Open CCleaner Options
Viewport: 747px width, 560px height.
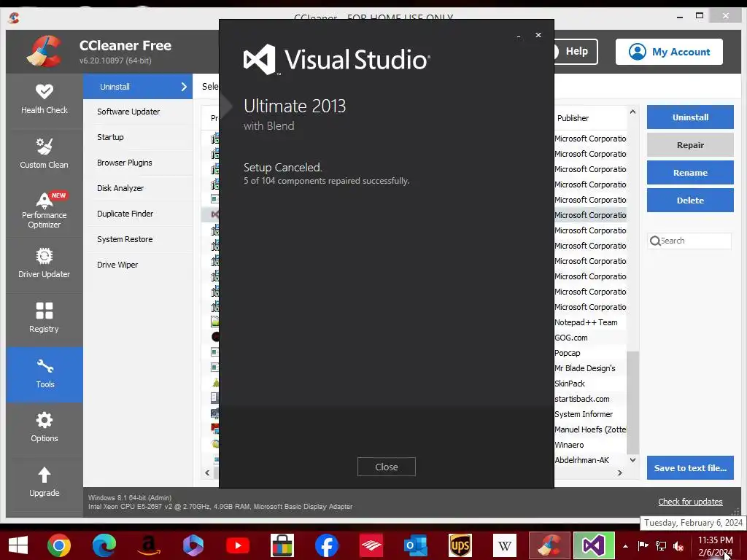(x=44, y=429)
